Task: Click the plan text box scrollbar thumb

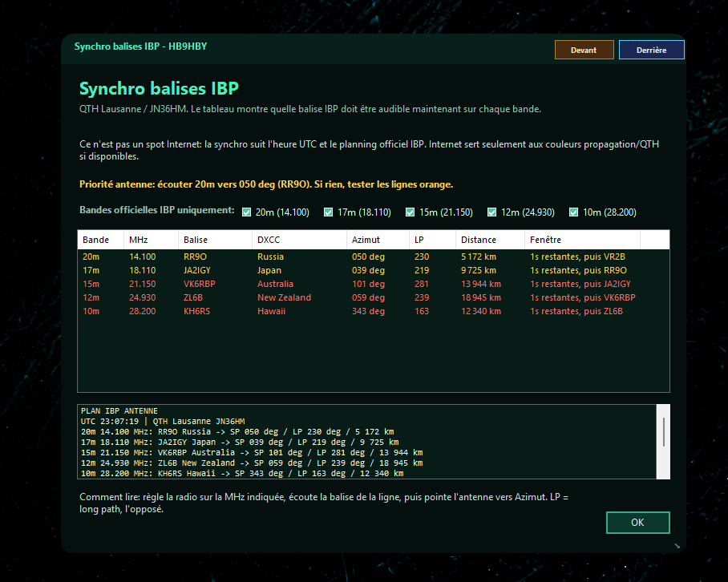Action: tap(664, 431)
